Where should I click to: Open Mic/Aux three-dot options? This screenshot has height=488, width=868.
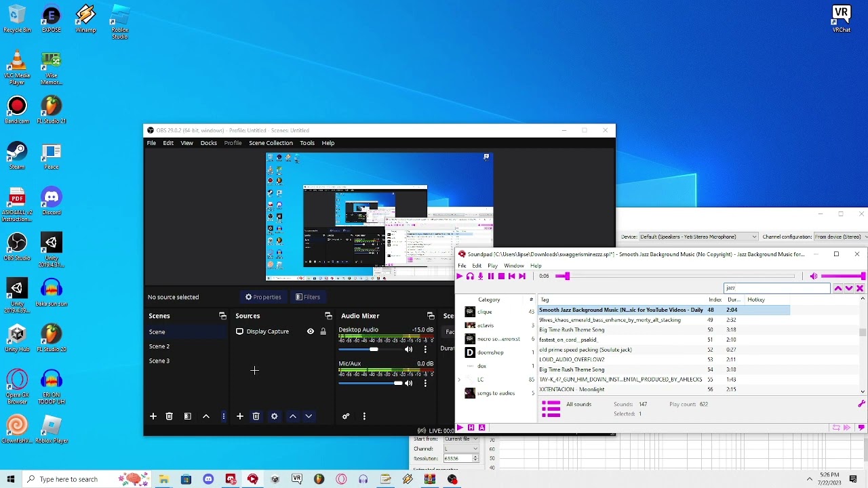coord(425,383)
